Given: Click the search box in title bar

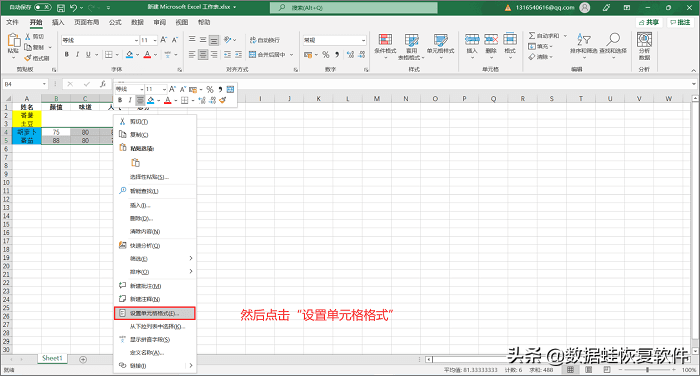Looking at the screenshot, I should pos(354,8).
